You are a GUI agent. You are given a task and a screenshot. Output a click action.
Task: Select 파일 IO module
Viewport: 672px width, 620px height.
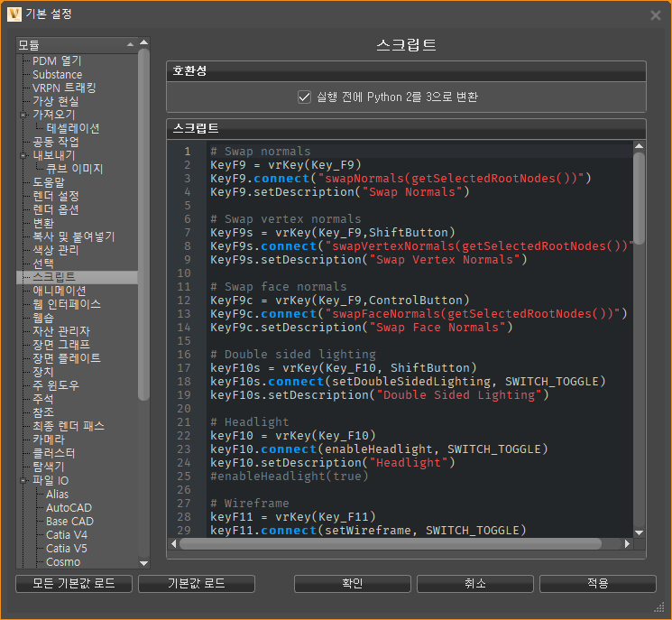click(51, 481)
